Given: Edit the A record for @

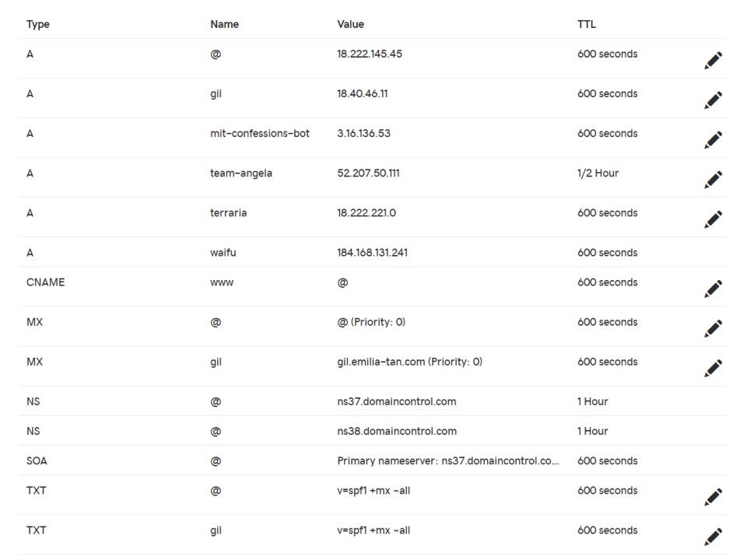Looking at the screenshot, I should coord(713,61).
